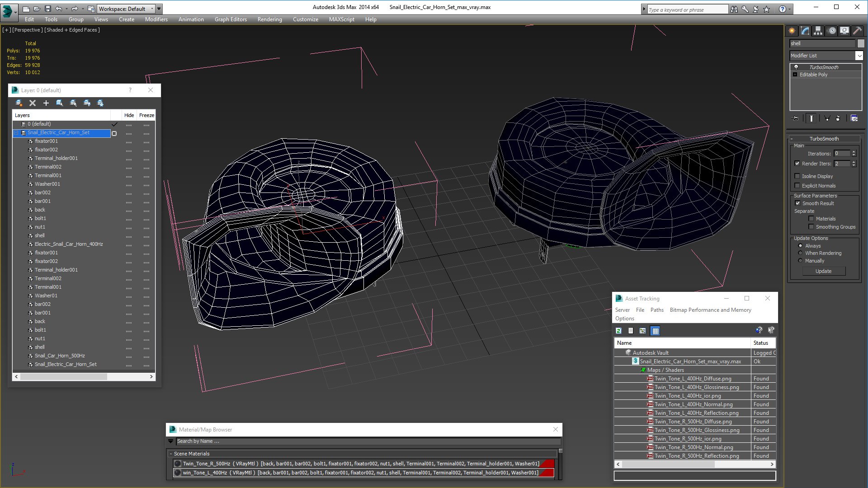Click Refresh icon in Asset Tracking
868x488 pixels.
tap(618, 331)
